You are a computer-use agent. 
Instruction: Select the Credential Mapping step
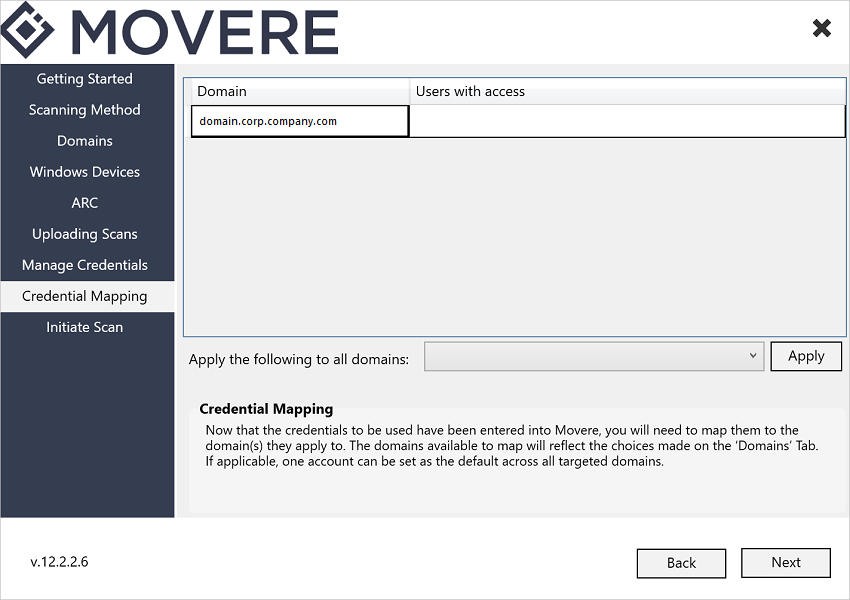coord(85,296)
